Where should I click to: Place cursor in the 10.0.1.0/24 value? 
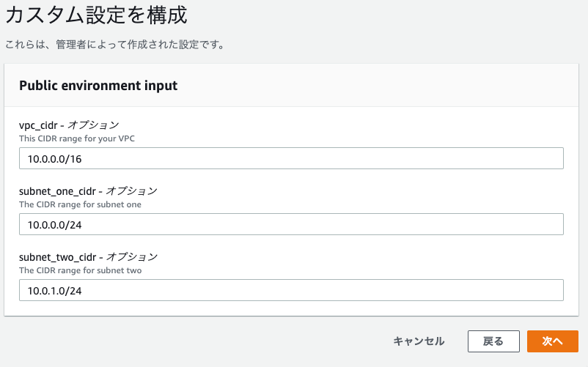pos(54,291)
